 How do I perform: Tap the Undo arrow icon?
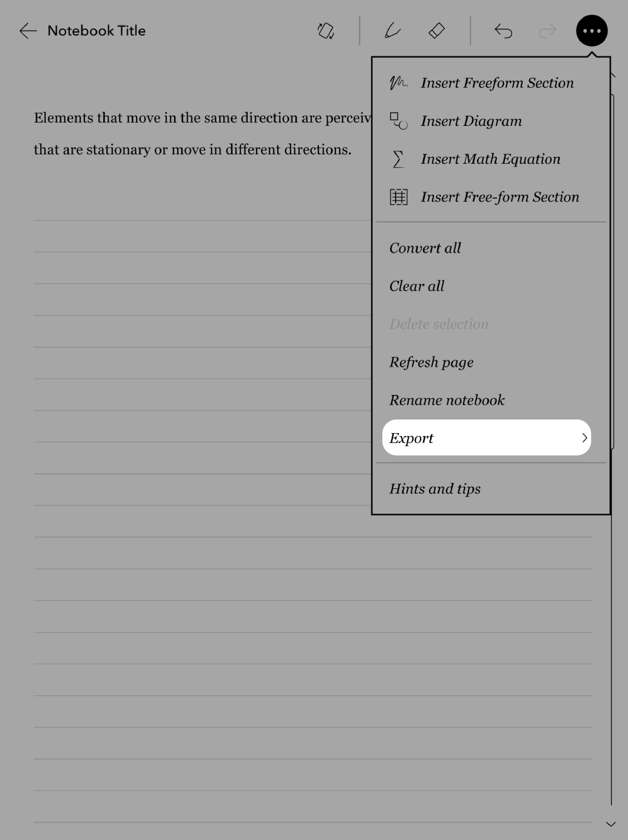[503, 30]
